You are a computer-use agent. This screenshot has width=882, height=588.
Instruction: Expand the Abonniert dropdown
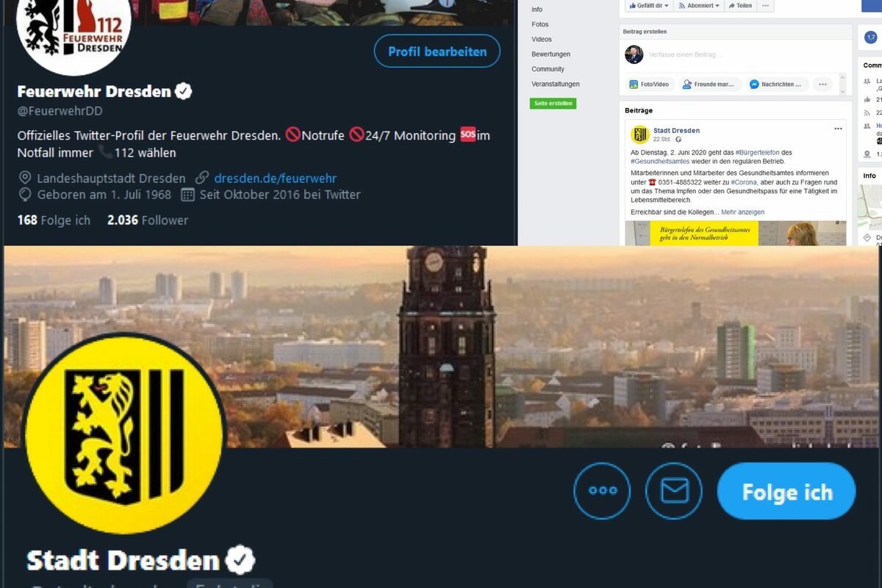pos(699,5)
